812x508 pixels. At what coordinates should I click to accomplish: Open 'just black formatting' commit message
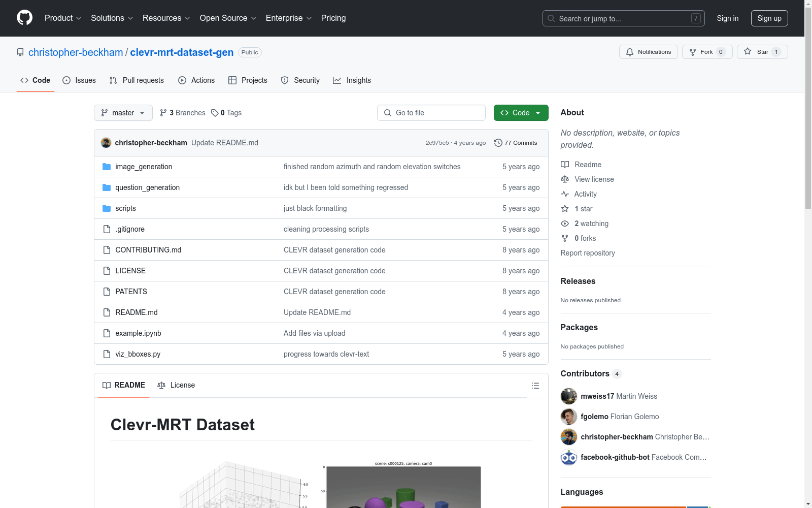315,208
